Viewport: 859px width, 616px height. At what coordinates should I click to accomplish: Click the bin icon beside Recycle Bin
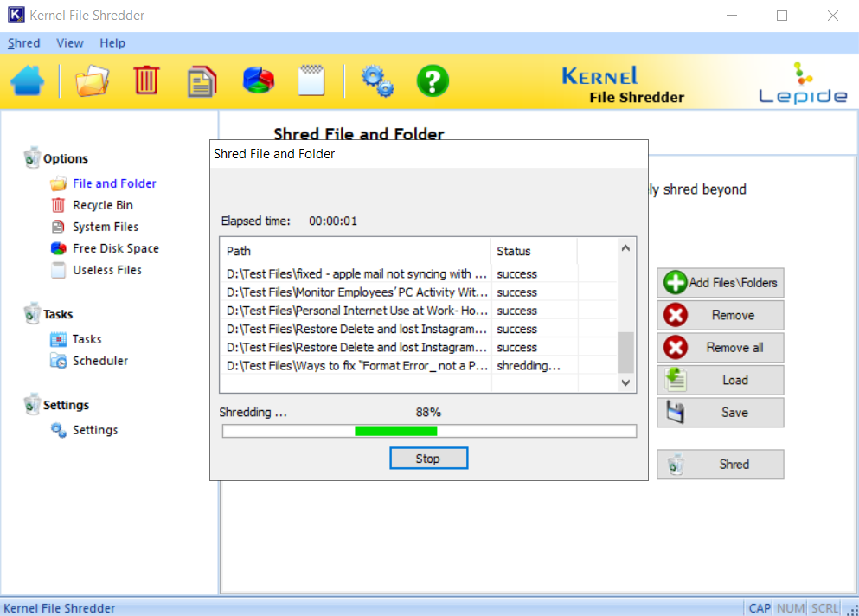58,205
